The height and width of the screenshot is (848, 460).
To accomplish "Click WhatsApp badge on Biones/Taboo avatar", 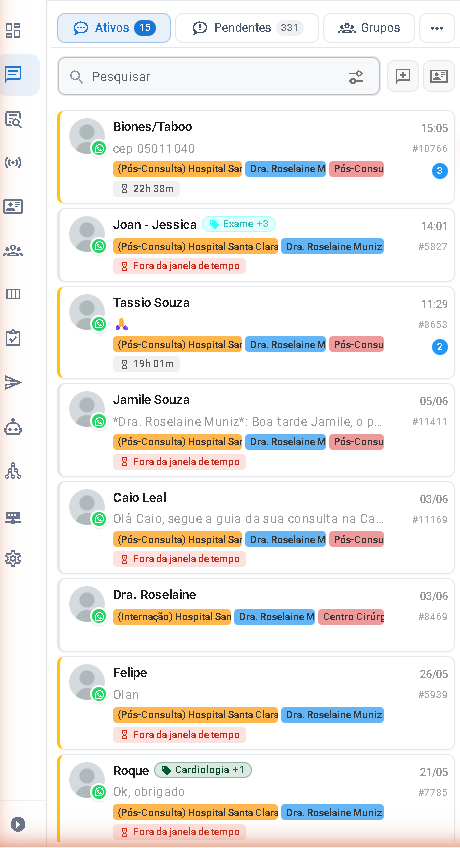I will (99, 148).
